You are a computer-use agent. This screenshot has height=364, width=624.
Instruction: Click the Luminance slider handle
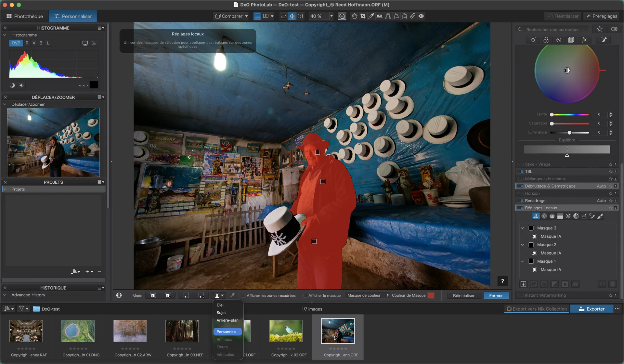pos(569,132)
